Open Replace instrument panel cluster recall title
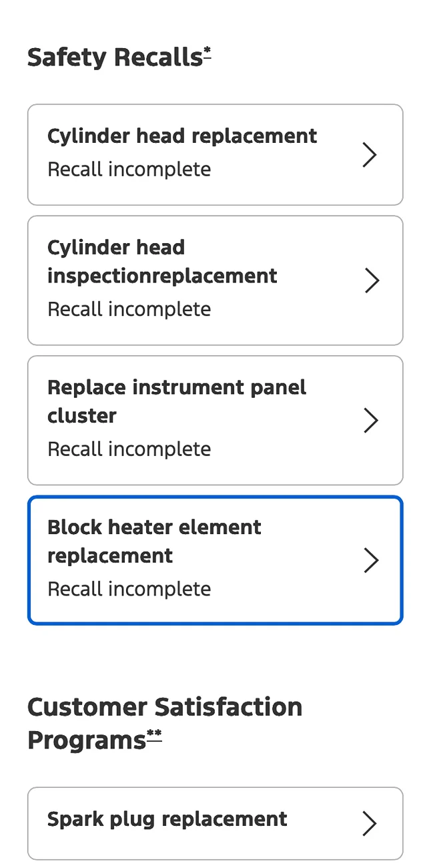 click(177, 401)
